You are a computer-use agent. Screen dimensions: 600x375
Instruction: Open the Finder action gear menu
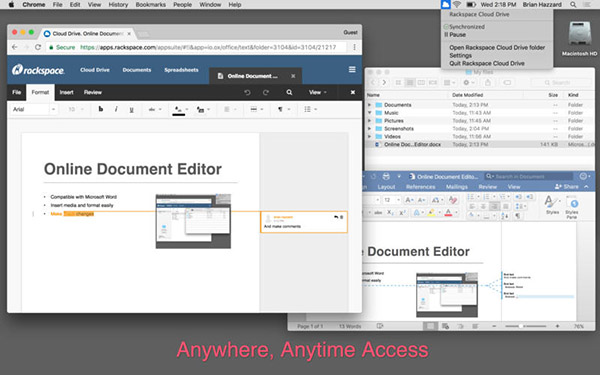pos(468,82)
